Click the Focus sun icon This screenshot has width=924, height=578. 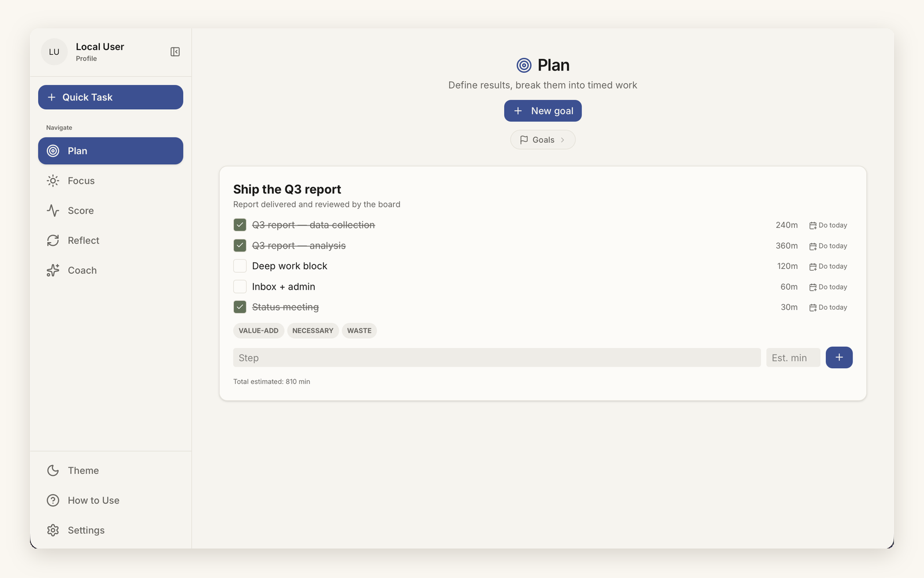[53, 181]
